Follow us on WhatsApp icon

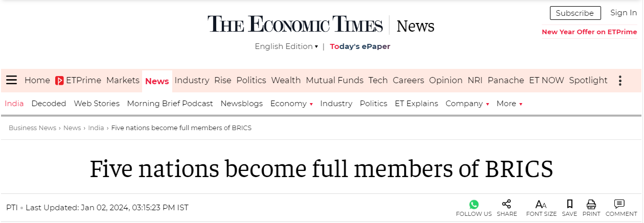coord(474,205)
